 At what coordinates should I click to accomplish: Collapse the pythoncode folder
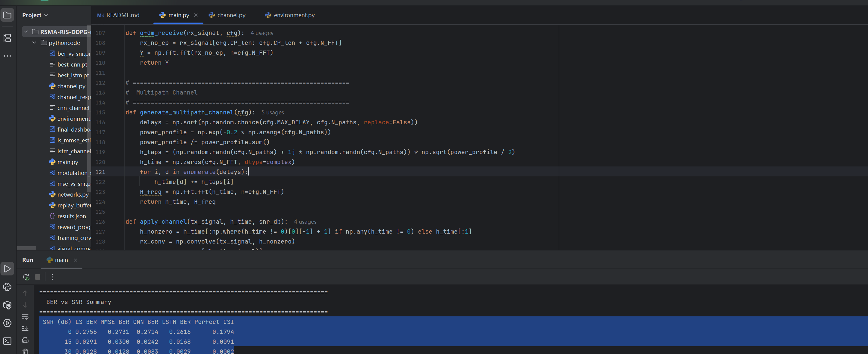click(34, 42)
